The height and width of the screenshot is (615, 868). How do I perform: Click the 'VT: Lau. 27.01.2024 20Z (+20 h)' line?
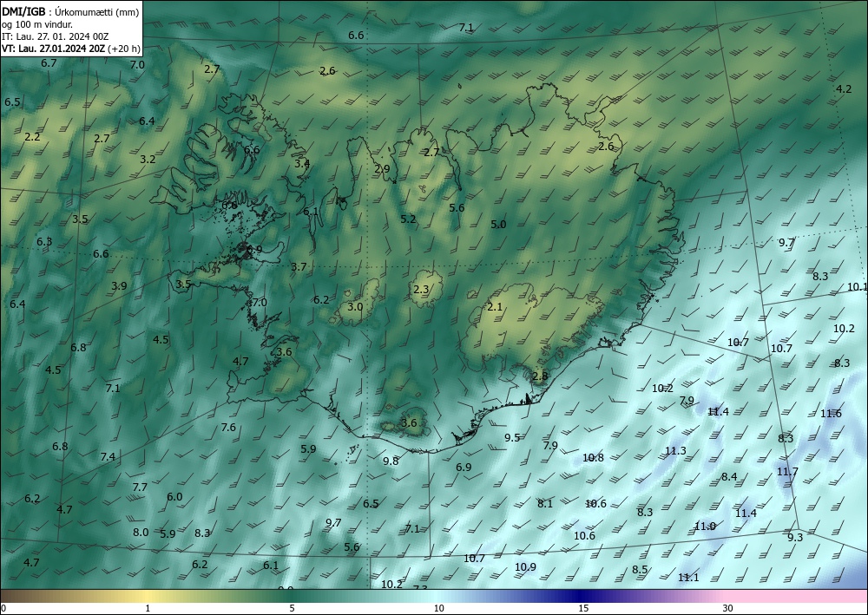(x=71, y=48)
